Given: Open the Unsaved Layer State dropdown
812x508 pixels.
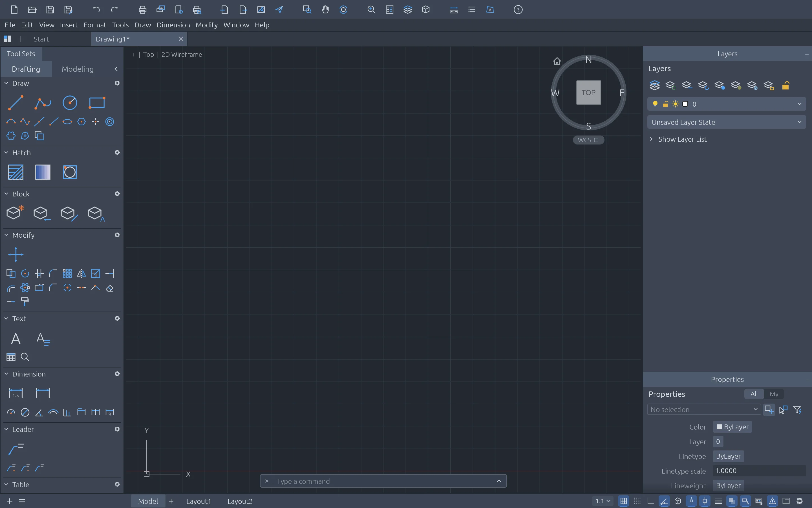Looking at the screenshot, I should (x=727, y=122).
